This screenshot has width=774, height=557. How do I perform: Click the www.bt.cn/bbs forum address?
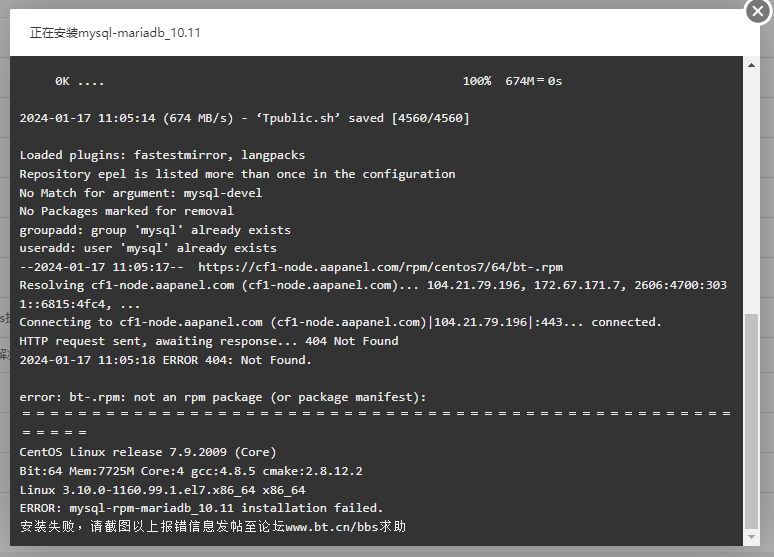332,527
